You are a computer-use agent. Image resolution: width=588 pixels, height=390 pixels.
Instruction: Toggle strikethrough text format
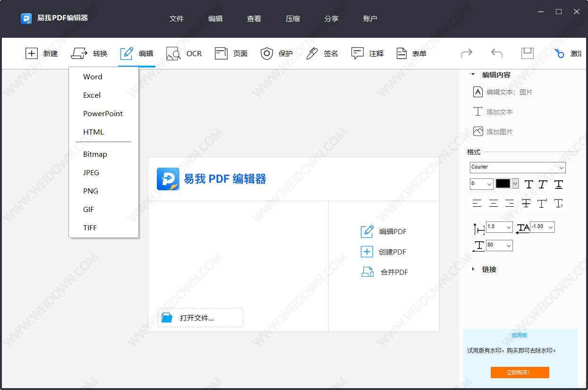click(x=526, y=203)
